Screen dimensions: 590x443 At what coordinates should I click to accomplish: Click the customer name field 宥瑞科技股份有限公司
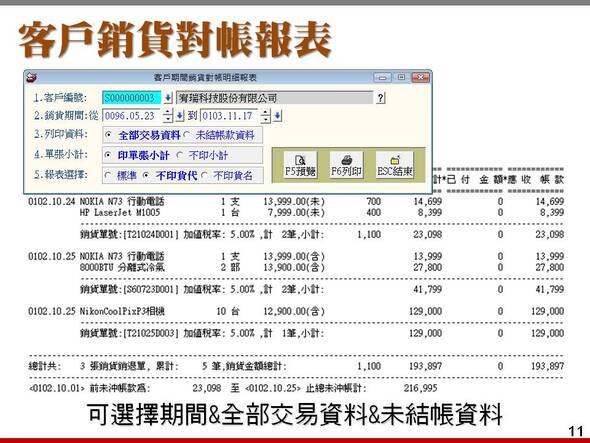click(x=275, y=98)
